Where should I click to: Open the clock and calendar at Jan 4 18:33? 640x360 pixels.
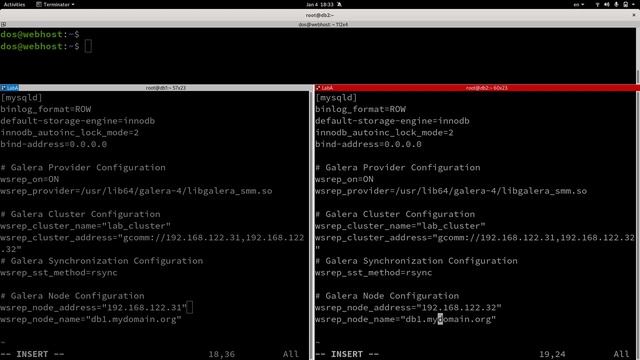(320, 4)
